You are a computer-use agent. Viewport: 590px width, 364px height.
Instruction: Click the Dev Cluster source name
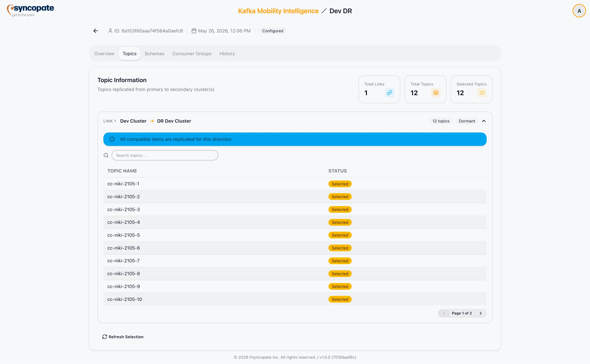tap(133, 121)
